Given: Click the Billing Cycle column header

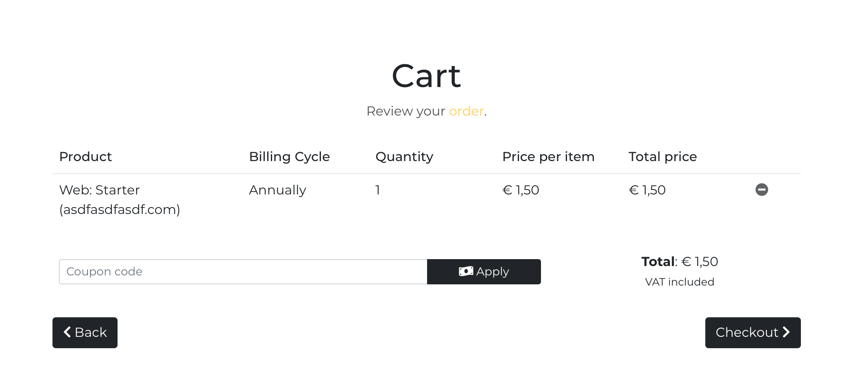Looking at the screenshot, I should [x=289, y=157].
